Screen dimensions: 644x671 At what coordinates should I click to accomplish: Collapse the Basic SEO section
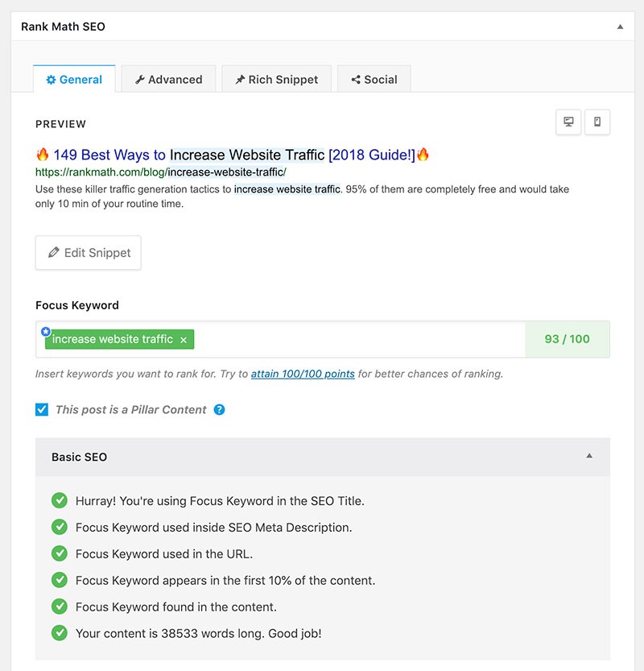(589, 456)
